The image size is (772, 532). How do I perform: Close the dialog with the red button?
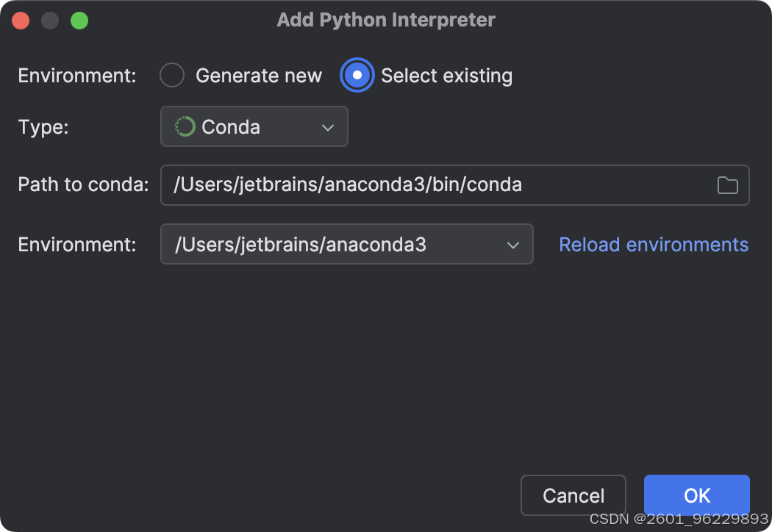click(x=21, y=21)
